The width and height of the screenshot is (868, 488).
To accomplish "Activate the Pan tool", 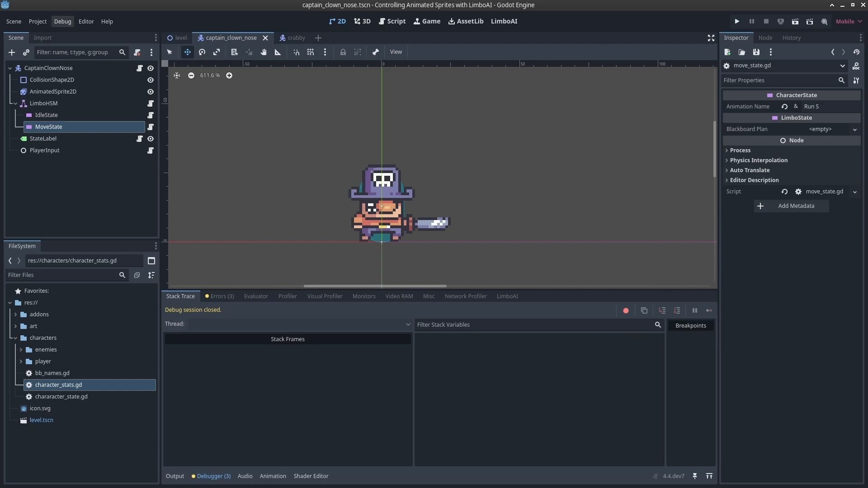I will click(264, 52).
